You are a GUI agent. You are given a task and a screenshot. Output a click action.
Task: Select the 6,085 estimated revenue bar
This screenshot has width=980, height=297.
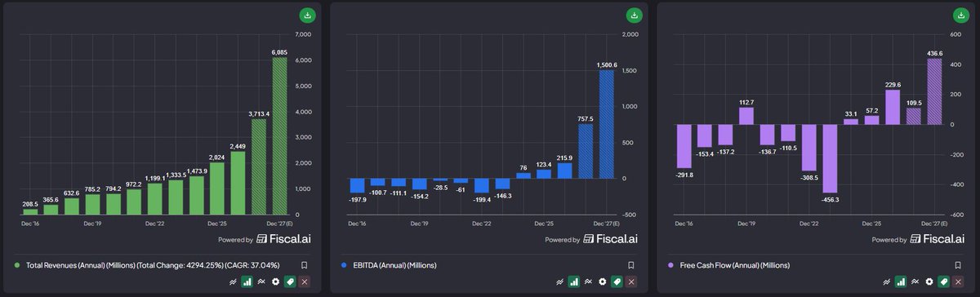coord(279,136)
